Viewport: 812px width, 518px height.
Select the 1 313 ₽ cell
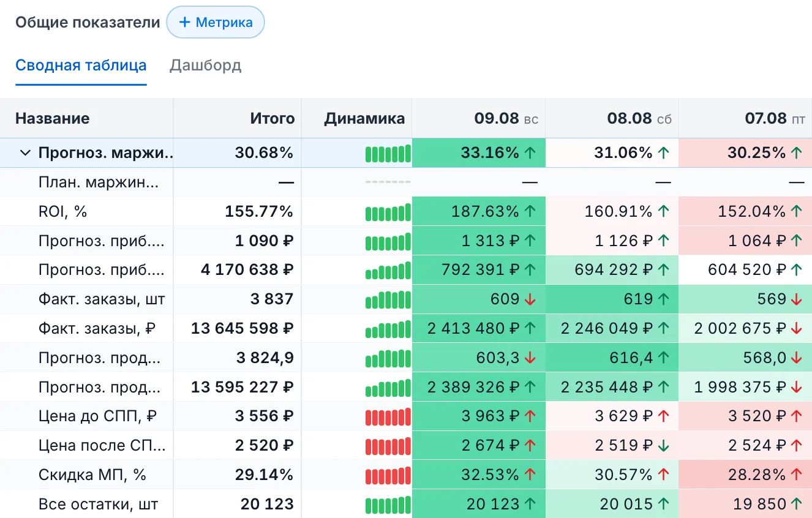click(479, 241)
